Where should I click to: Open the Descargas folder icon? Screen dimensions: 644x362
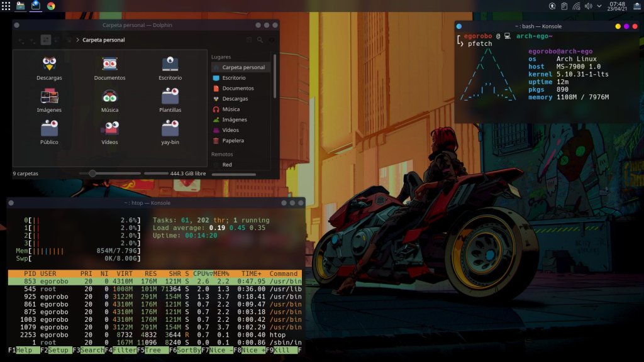click(x=49, y=65)
